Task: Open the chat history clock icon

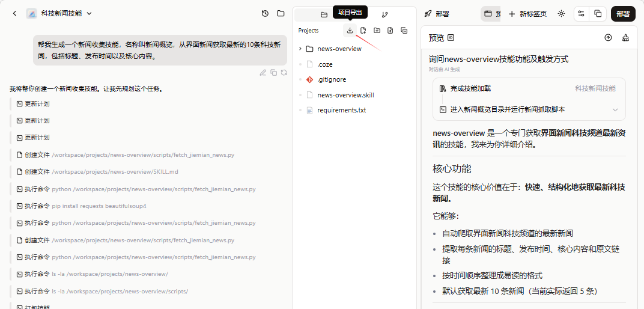Action: [265, 14]
